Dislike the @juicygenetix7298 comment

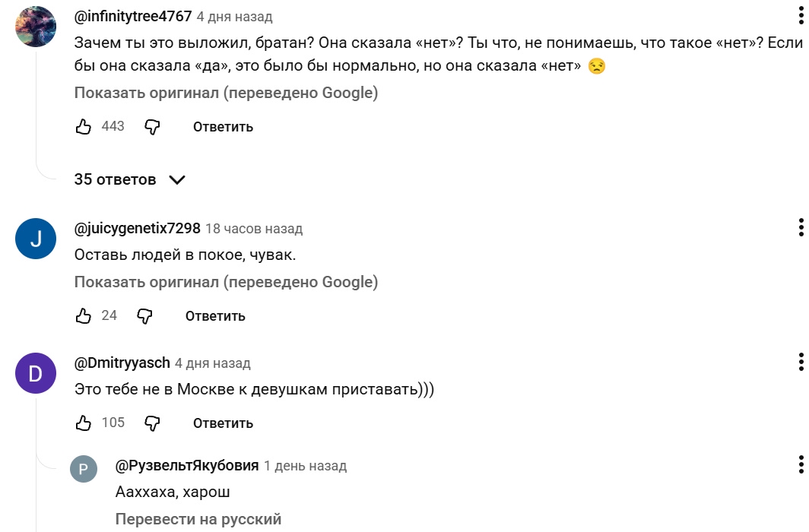click(144, 315)
